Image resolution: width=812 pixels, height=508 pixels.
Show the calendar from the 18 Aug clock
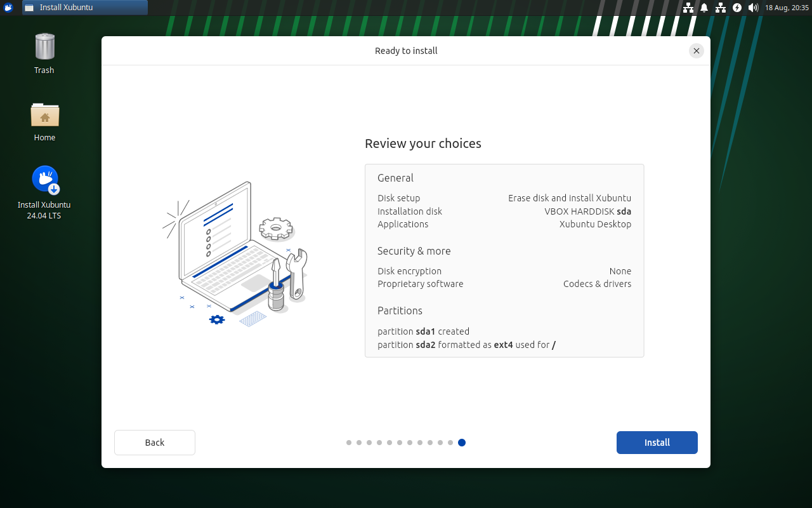coord(787,8)
